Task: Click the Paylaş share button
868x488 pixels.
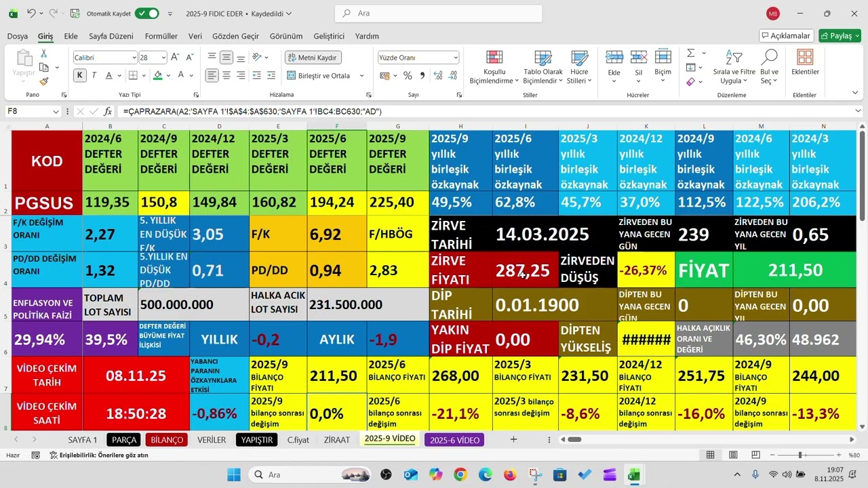Action: (x=840, y=35)
